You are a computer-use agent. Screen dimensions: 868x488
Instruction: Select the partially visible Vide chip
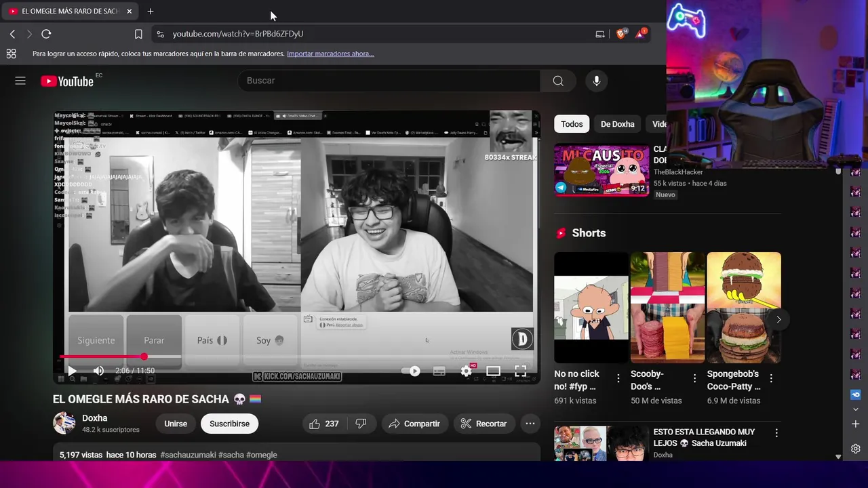(656, 124)
